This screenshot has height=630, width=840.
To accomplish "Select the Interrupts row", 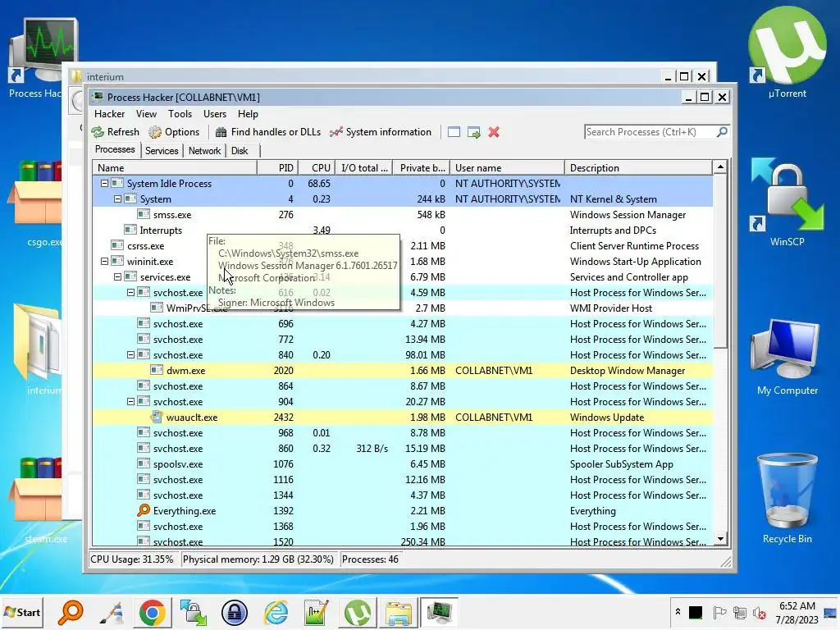I will 402,230.
